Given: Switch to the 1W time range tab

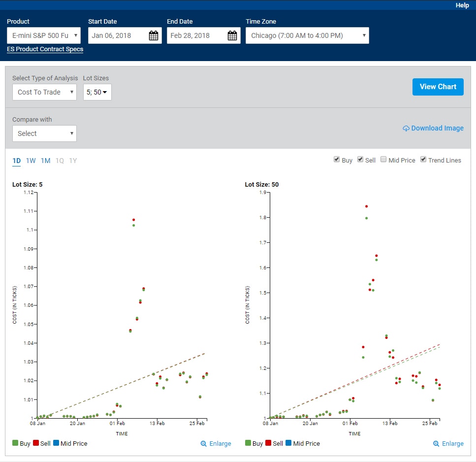Looking at the screenshot, I should 31,161.
